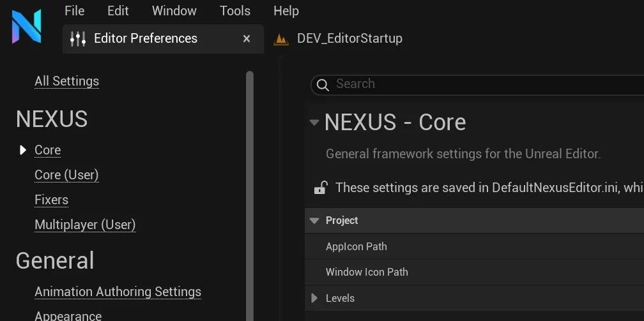Click the General category heading
644x321 pixels.
[55, 260]
